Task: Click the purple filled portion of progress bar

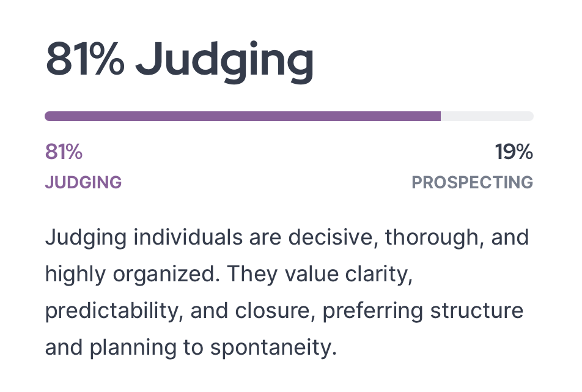Action: point(243,116)
